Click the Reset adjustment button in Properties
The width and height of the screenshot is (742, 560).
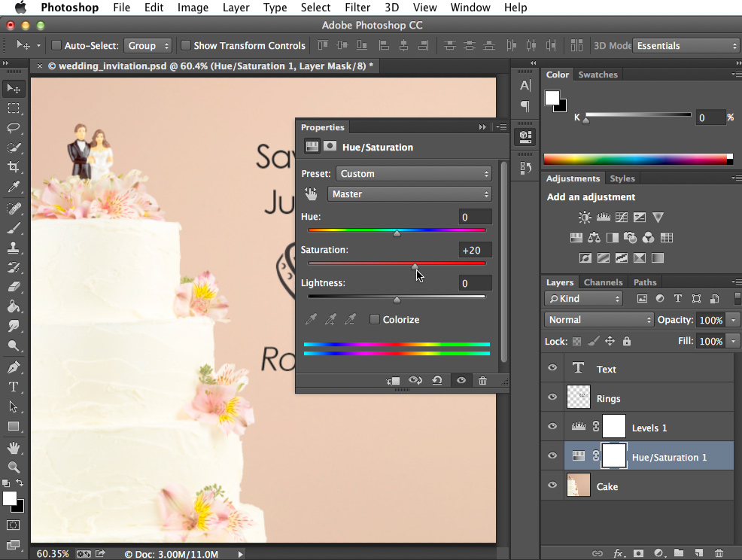[436, 380]
